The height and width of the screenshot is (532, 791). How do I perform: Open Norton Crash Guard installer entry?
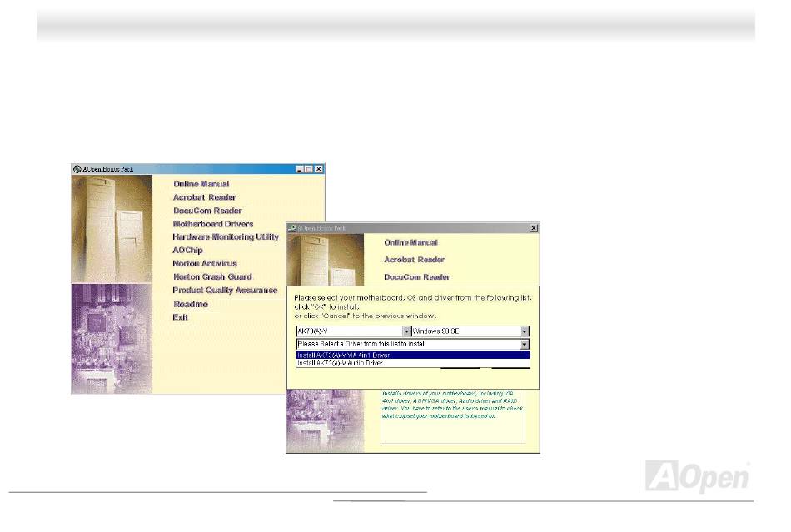211,277
